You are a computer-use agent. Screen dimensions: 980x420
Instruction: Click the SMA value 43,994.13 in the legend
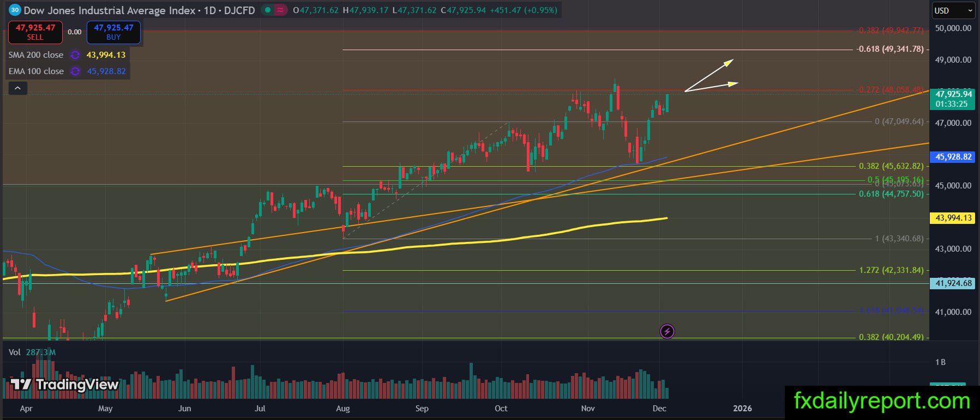(106, 55)
